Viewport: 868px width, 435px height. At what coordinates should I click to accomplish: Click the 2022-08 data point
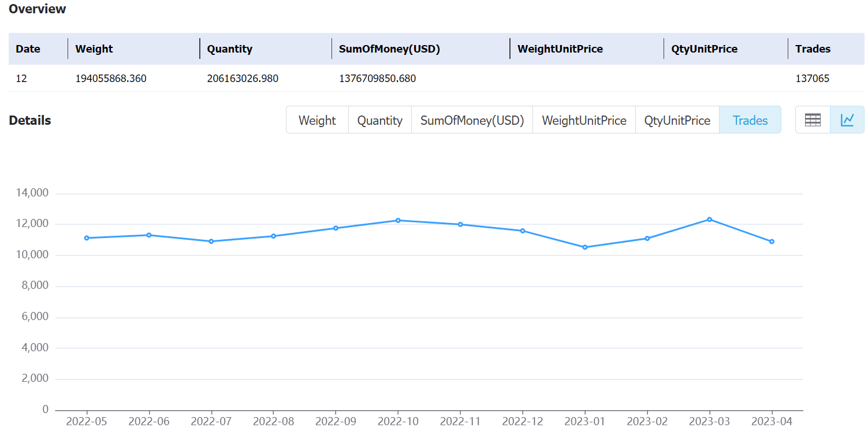(x=274, y=236)
